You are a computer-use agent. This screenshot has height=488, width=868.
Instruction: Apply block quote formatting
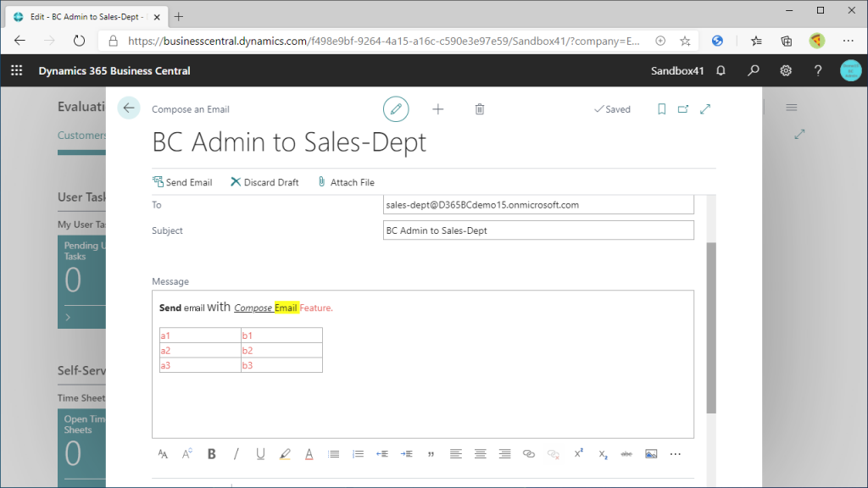click(431, 454)
